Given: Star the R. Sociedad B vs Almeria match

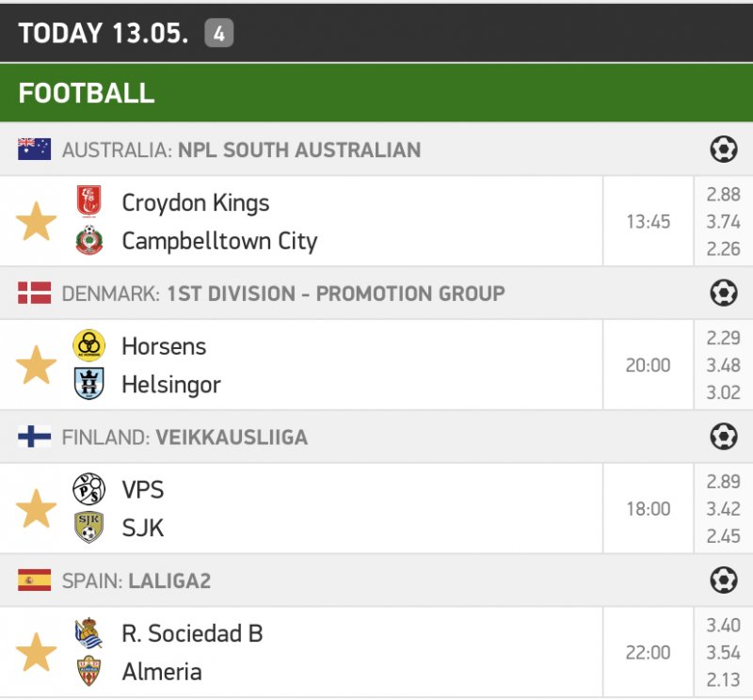Looking at the screenshot, I should pyautogui.click(x=37, y=652).
